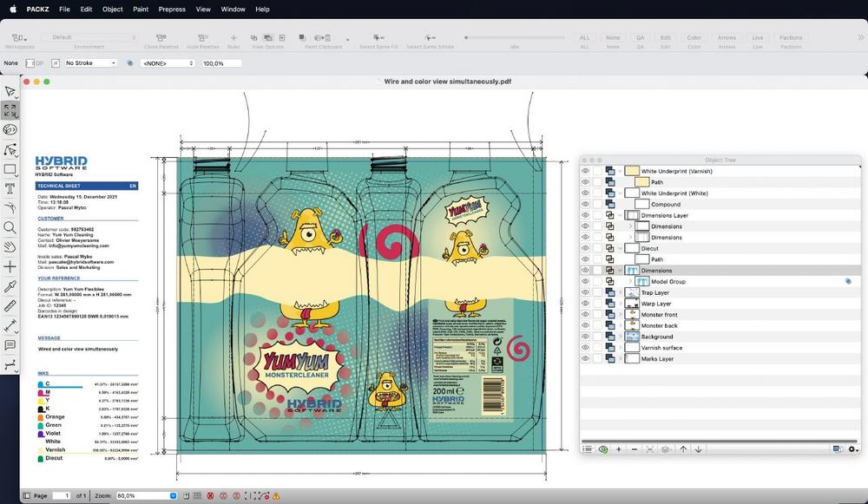Select the Rectangle shape tool
This screenshot has width=868, height=504.
click(10, 169)
